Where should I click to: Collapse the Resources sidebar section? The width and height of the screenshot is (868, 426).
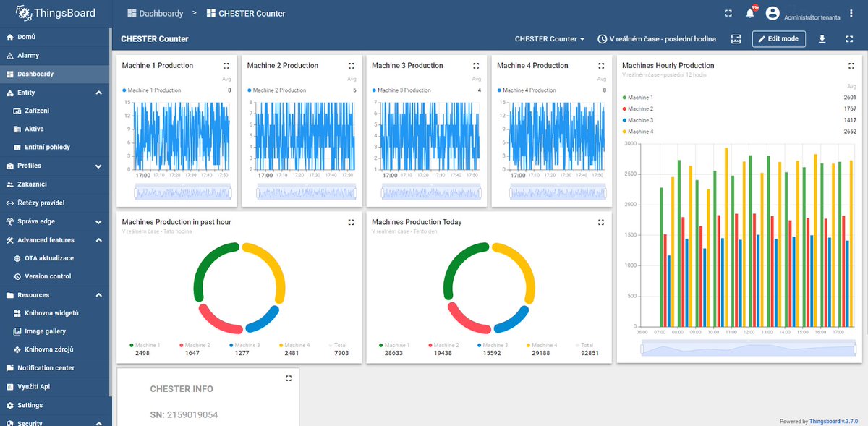tap(98, 295)
